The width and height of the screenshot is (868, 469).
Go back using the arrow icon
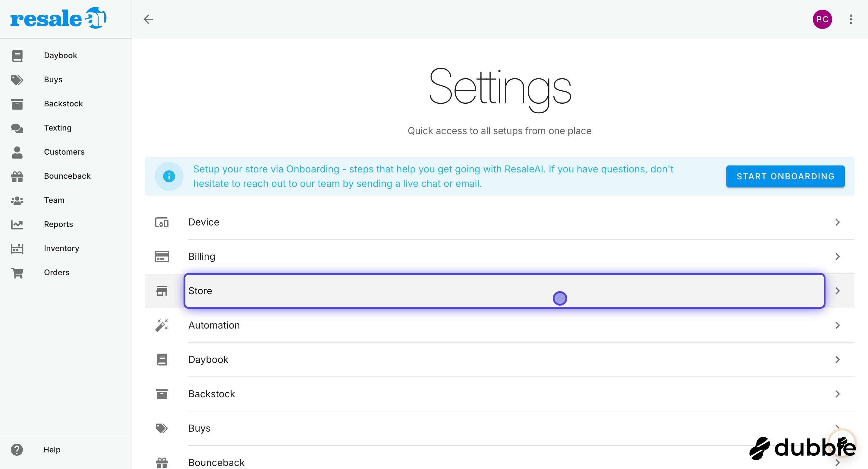pyautogui.click(x=148, y=19)
